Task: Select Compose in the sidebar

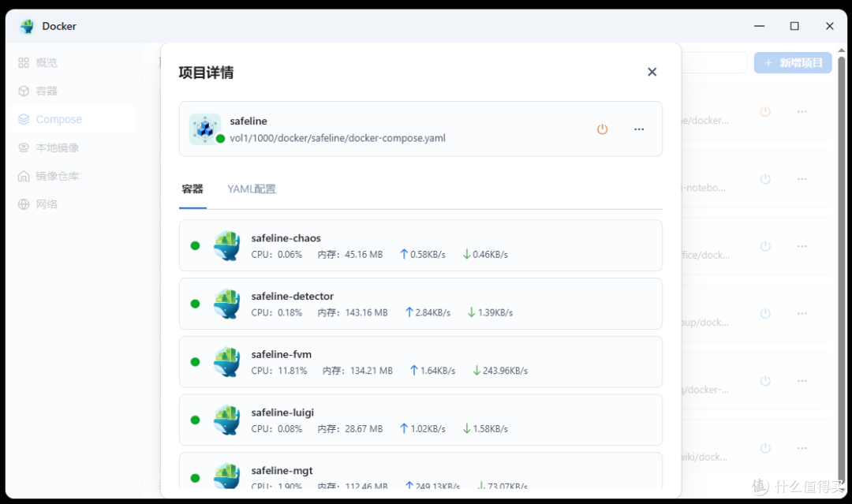Action: click(x=74, y=119)
